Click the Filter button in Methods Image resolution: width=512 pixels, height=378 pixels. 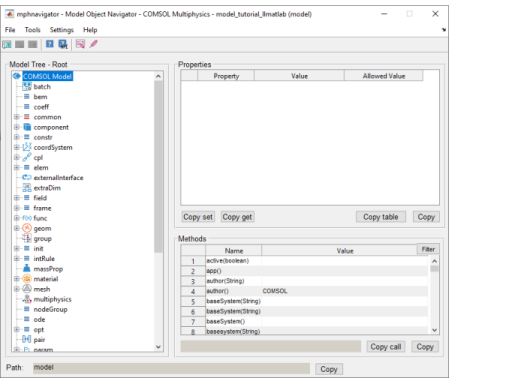coord(428,249)
